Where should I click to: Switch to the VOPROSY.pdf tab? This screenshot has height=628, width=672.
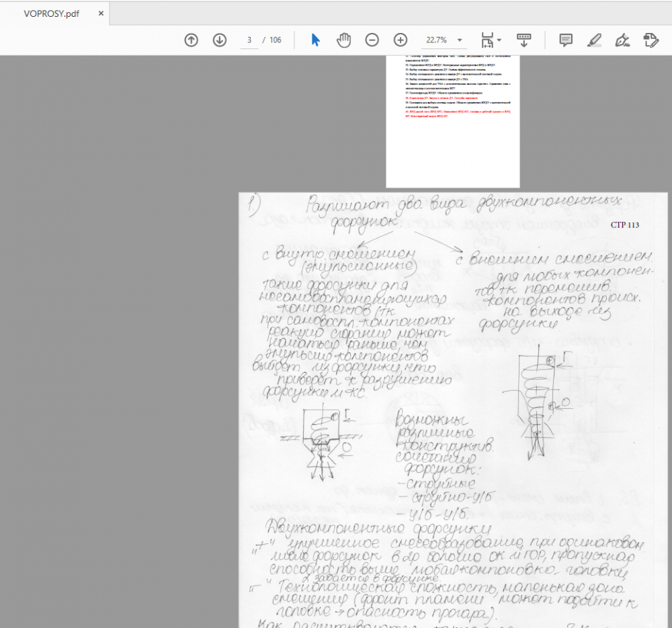(52, 13)
